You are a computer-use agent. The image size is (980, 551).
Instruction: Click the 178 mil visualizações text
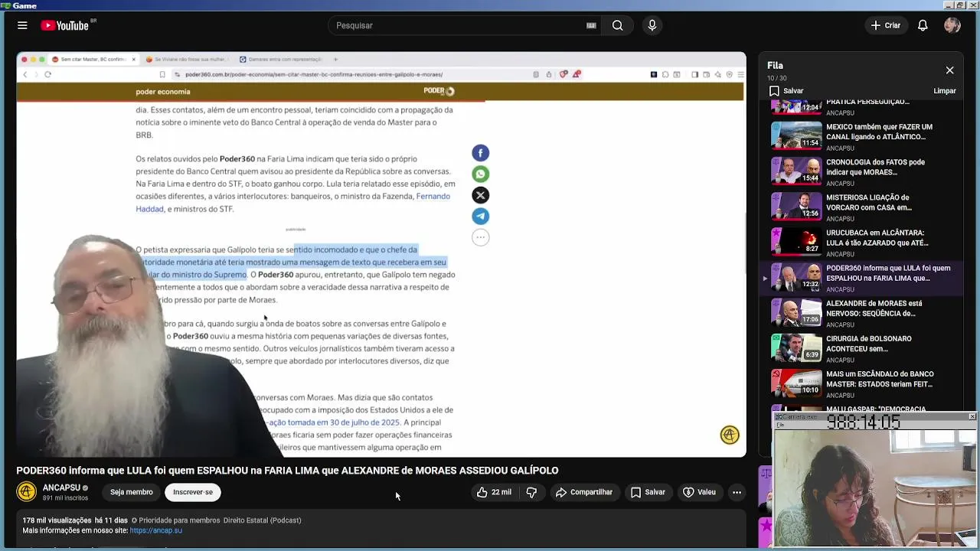(x=57, y=520)
